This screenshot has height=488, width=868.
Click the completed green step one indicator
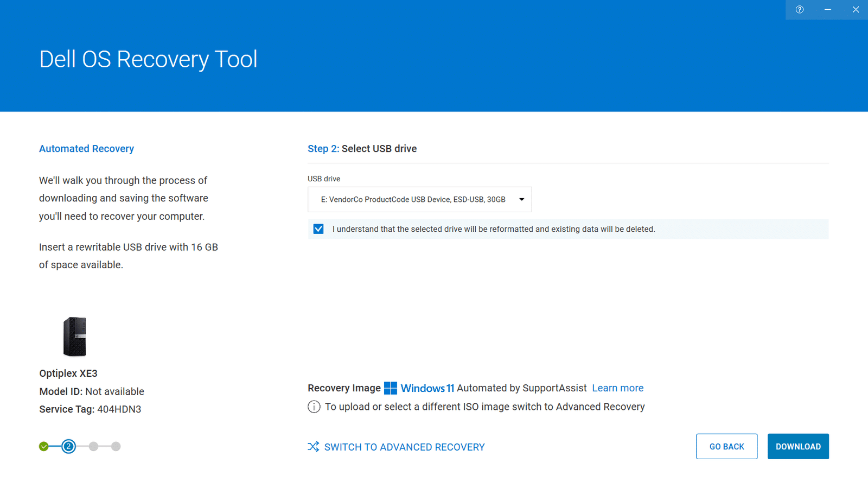pyautogui.click(x=44, y=447)
